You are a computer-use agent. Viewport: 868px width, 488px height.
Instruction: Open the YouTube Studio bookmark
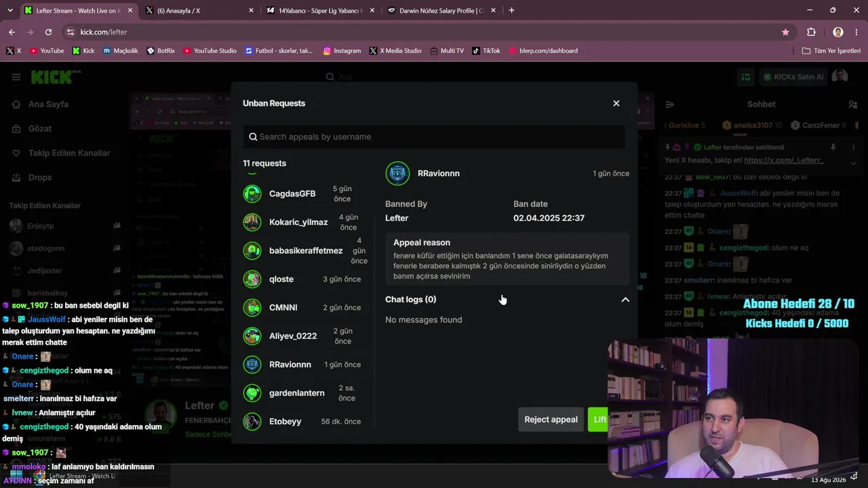pyautogui.click(x=210, y=51)
